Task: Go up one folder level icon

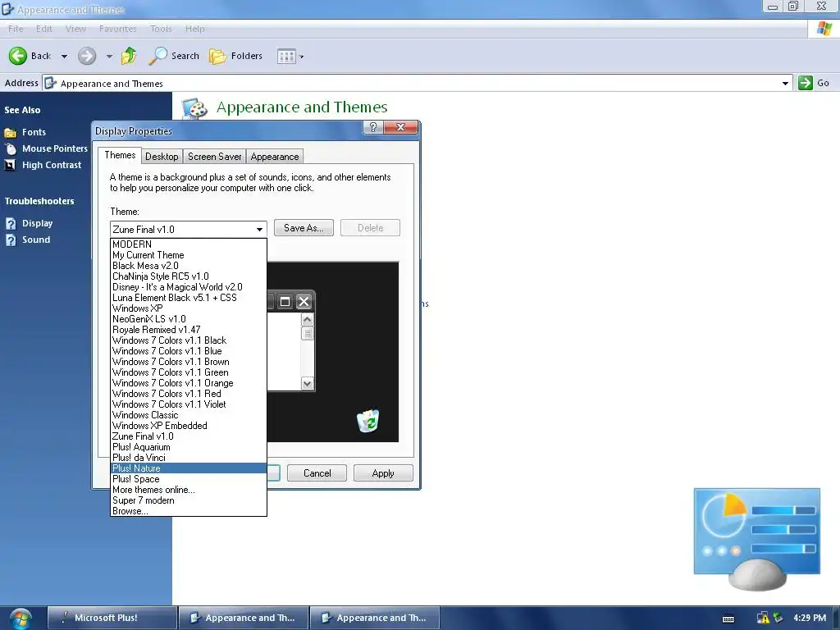Action: pos(129,56)
